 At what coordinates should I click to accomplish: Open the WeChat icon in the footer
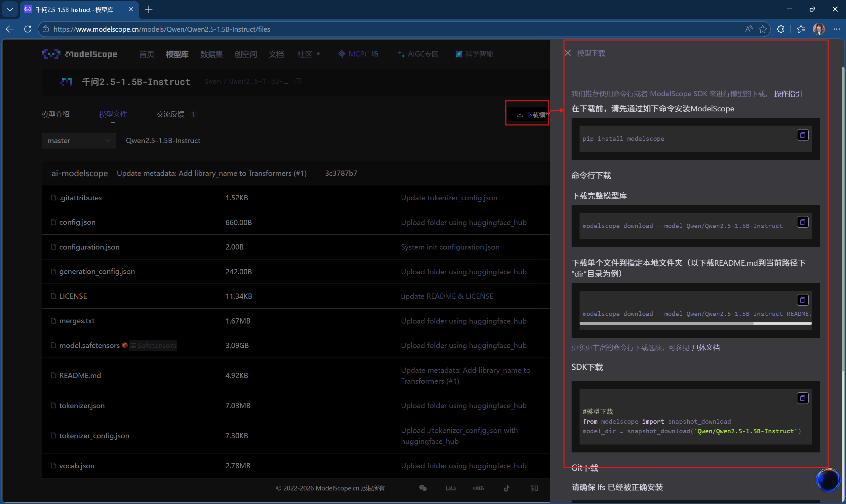[x=423, y=488]
